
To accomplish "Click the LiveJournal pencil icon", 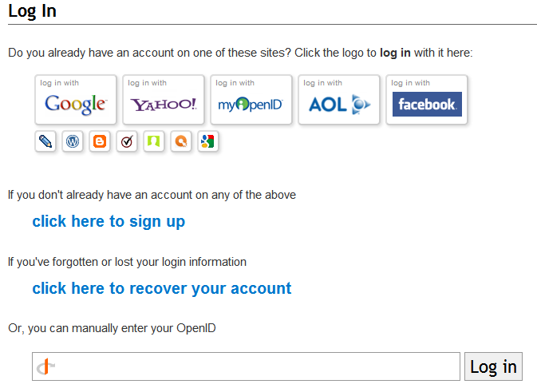I will point(45,142).
